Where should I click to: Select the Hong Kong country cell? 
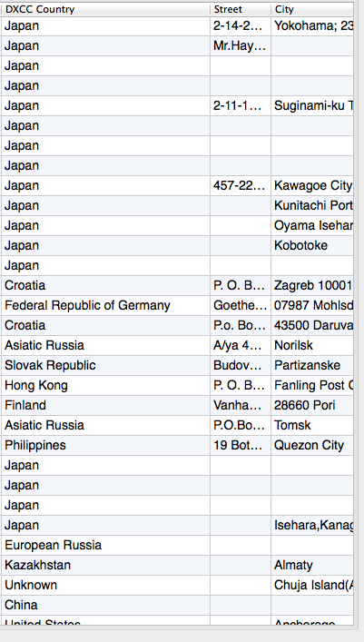tap(105, 385)
